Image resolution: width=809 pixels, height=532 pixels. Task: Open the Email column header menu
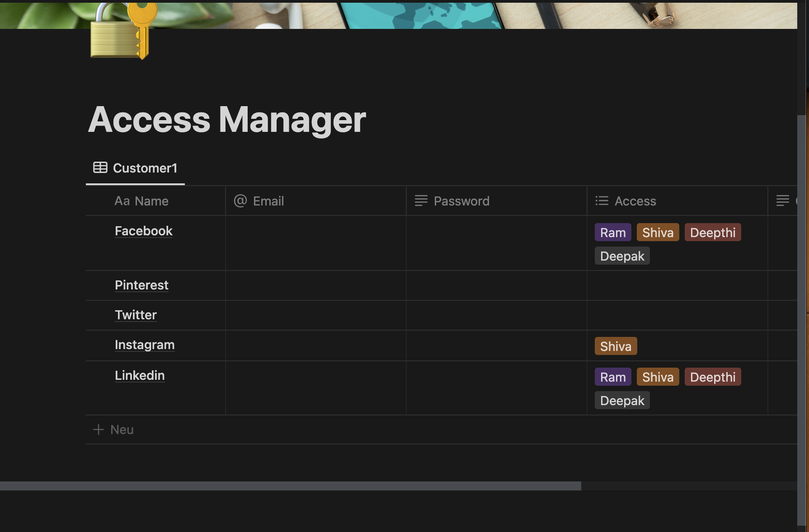[316, 201]
